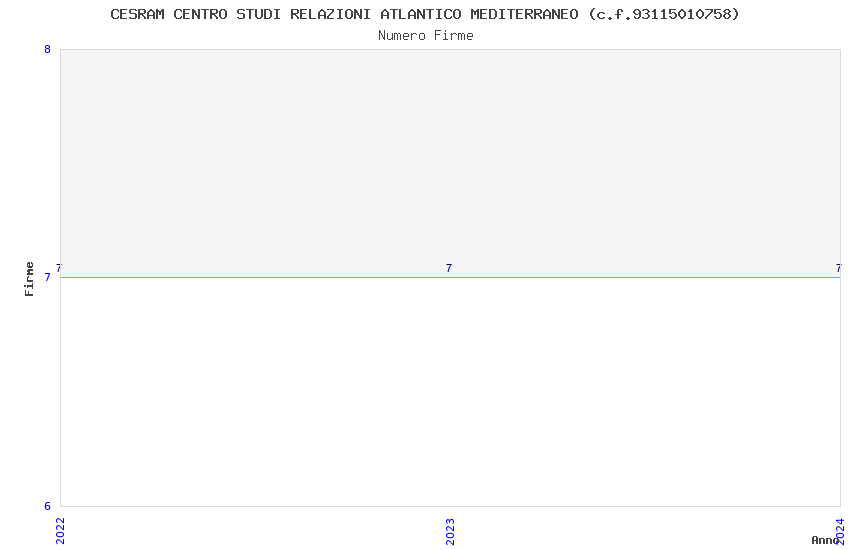Click the Firme y-axis title
The width and height of the screenshot is (850, 550).
pyautogui.click(x=29, y=279)
